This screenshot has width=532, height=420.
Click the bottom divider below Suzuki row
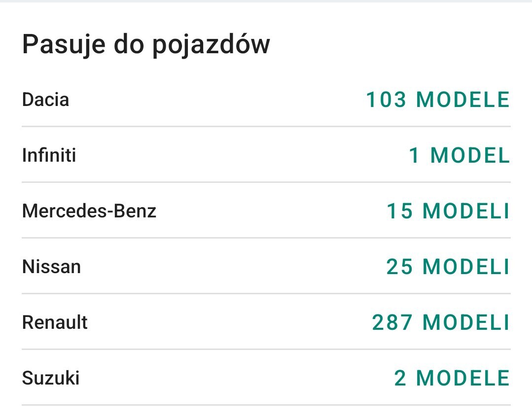tap(266, 405)
